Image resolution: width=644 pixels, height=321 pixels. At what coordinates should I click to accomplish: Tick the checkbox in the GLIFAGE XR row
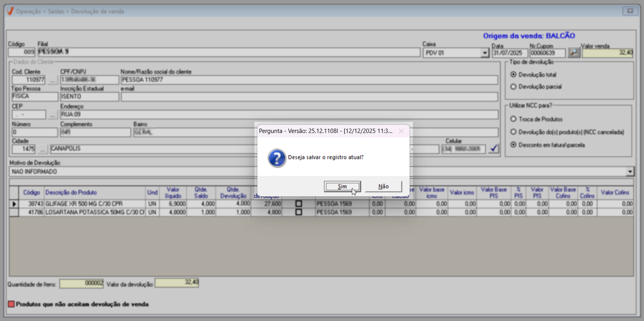pos(298,204)
